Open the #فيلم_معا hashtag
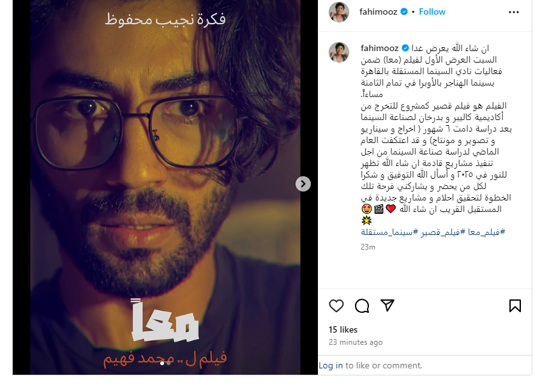556x392 pixels. pyautogui.click(x=486, y=232)
